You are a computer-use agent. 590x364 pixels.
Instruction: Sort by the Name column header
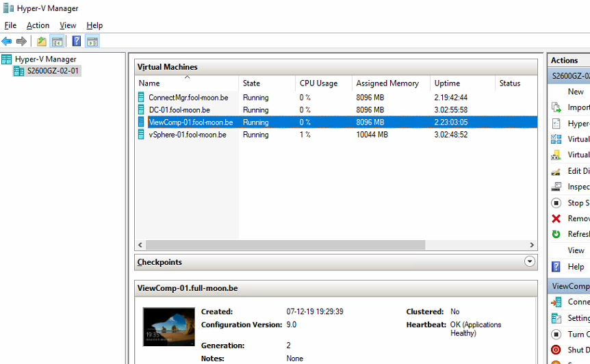187,83
